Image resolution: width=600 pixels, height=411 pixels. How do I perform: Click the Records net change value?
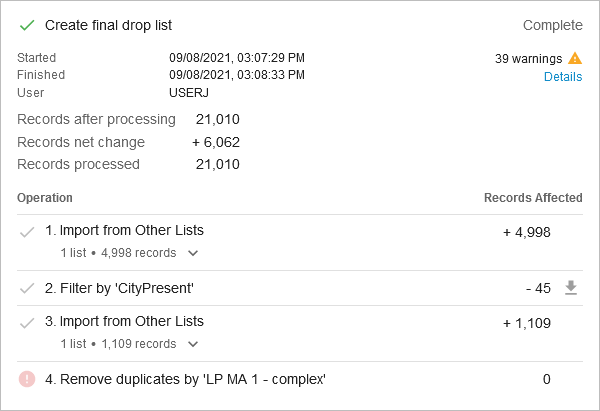216,142
